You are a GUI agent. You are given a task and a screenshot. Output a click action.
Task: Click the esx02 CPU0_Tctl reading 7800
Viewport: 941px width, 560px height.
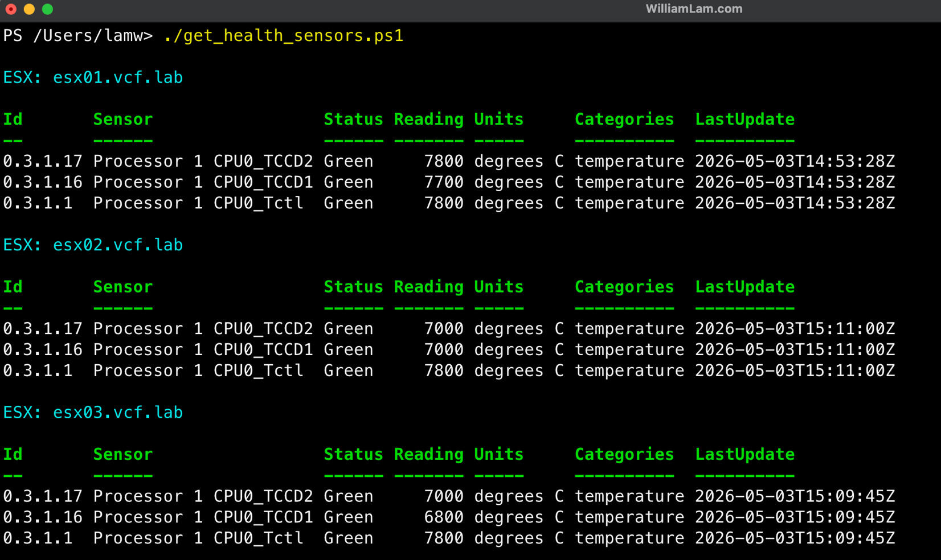coord(444,371)
